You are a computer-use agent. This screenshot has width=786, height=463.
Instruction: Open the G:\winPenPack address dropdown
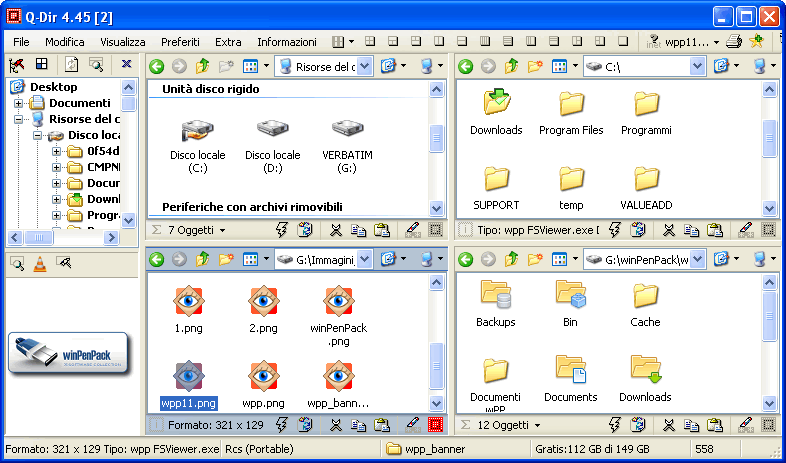[697, 259]
